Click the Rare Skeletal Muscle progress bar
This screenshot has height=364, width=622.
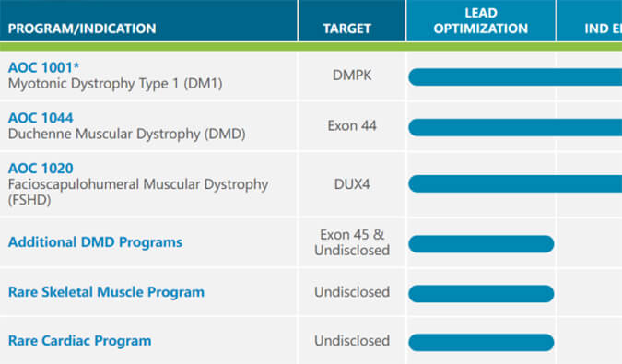coord(481,294)
